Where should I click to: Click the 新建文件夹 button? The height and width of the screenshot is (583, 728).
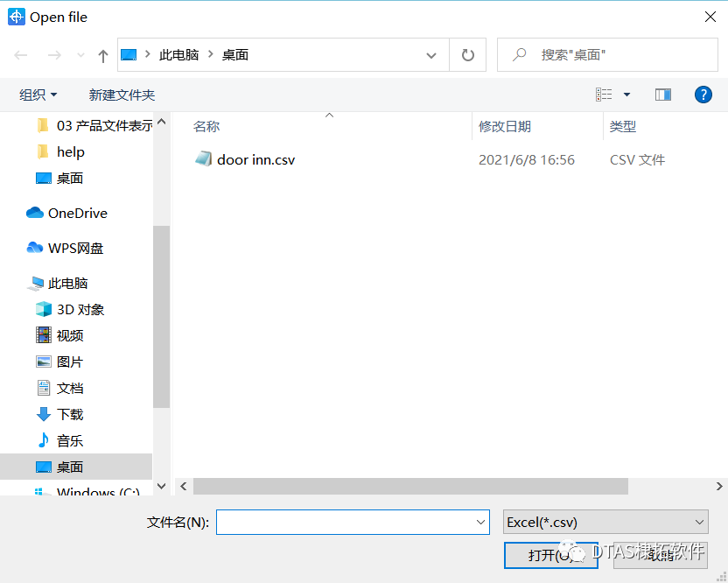tap(122, 94)
